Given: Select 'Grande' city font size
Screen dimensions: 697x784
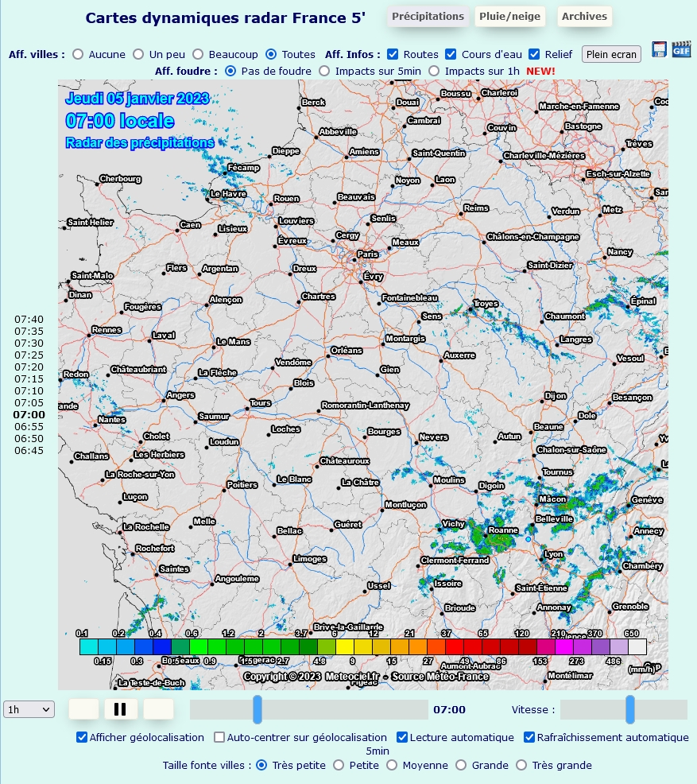Looking at the screenshot, I should [461, 765].
